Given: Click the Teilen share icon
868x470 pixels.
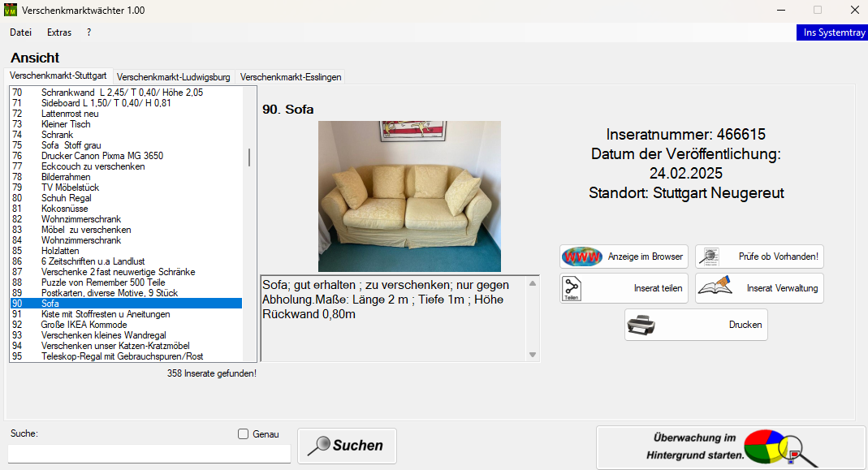Looking at the screenshot, I should [572, 288].
